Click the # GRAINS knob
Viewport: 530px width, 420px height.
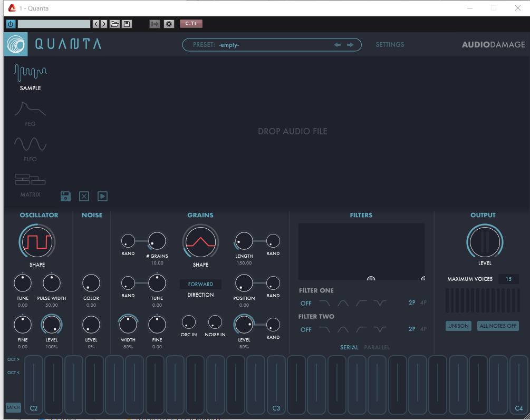point(157,241)
